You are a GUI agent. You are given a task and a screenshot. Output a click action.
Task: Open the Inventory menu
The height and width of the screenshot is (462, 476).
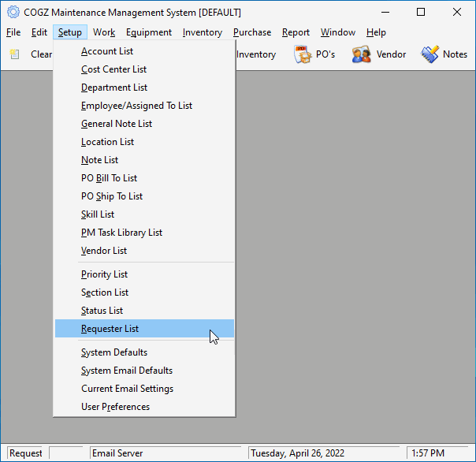click(x=203, y=32)
